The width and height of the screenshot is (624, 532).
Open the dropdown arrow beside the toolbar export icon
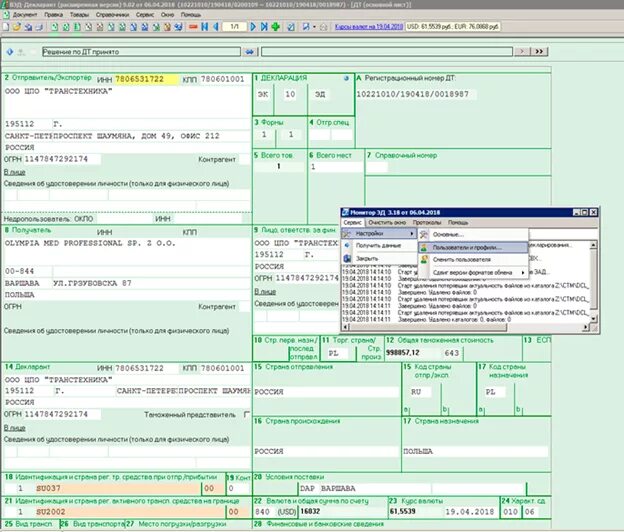click(314, 27)
